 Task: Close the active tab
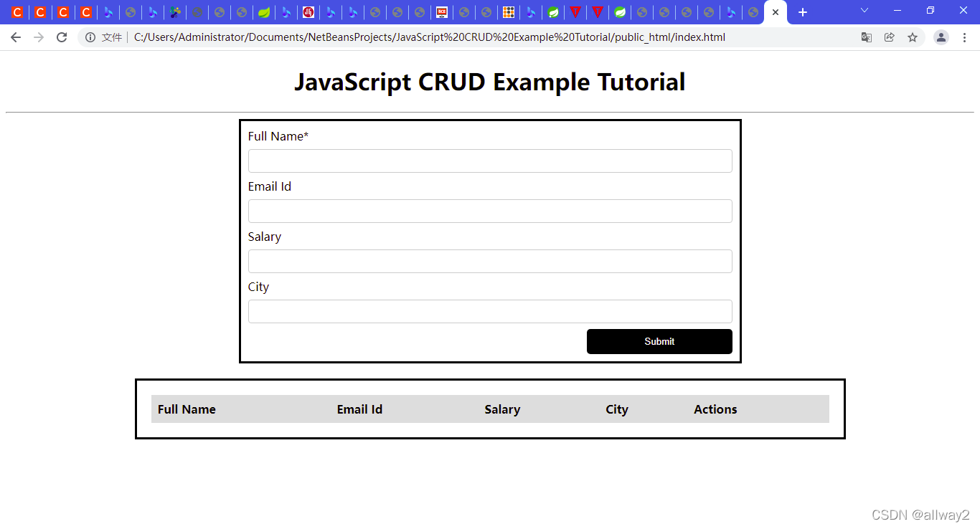tap(776, 12)
